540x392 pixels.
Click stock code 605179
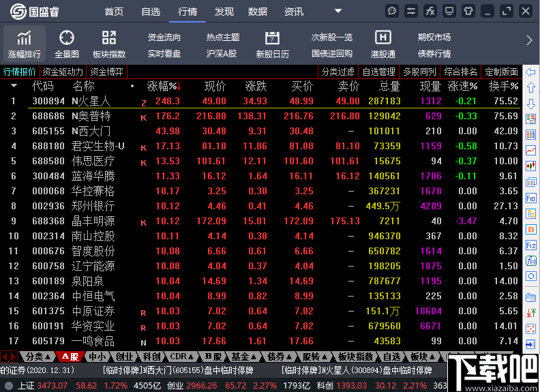(48, 342)
